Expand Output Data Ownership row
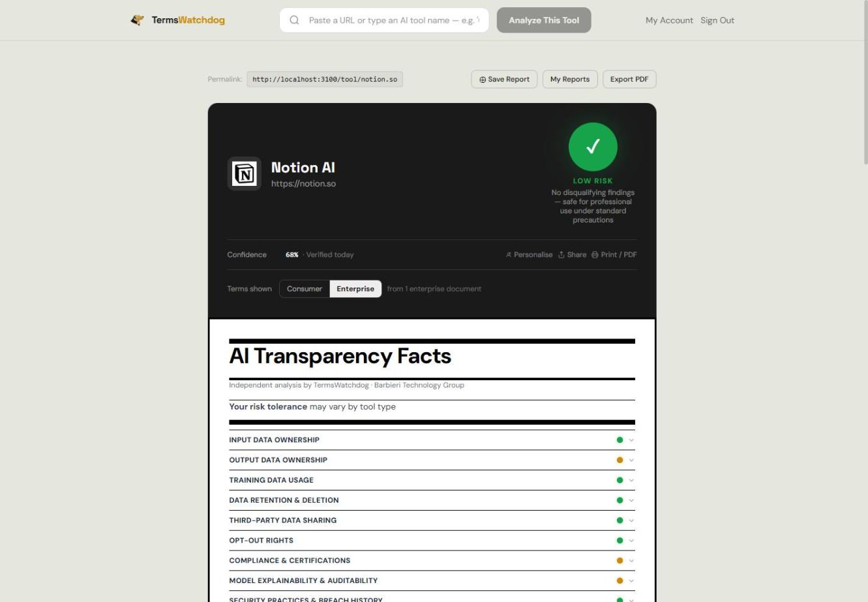The image size is (868, 602). [432, 460]
